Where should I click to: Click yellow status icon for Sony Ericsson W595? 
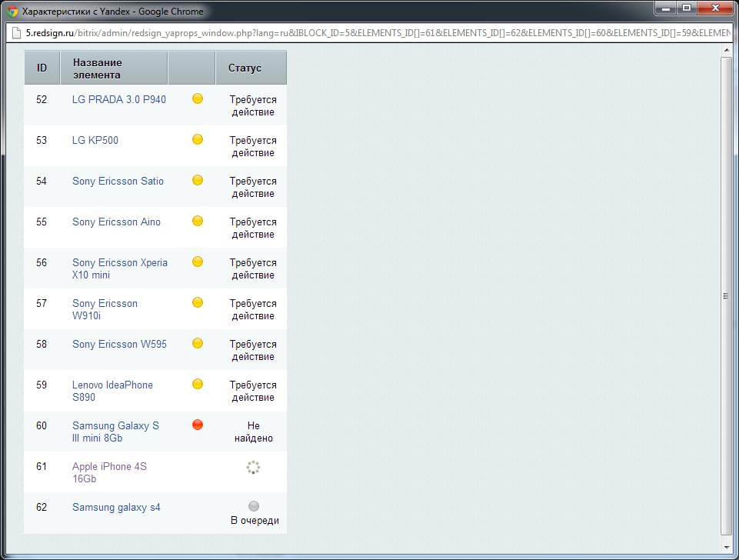coord(198,343)
